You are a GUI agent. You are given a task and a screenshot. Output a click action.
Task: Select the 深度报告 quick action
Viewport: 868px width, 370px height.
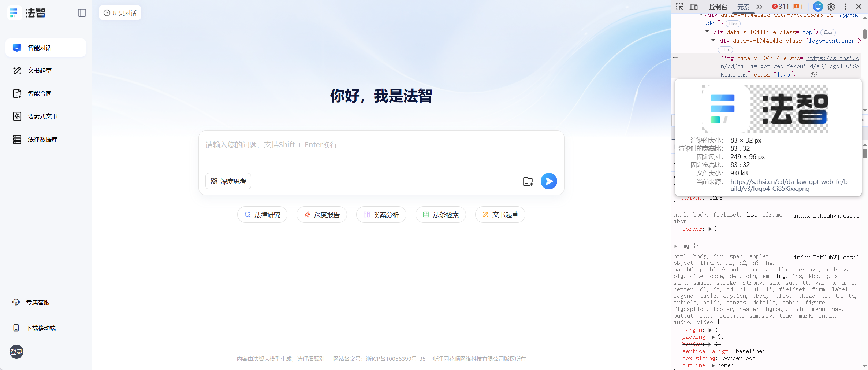click(x=322, y=215)
